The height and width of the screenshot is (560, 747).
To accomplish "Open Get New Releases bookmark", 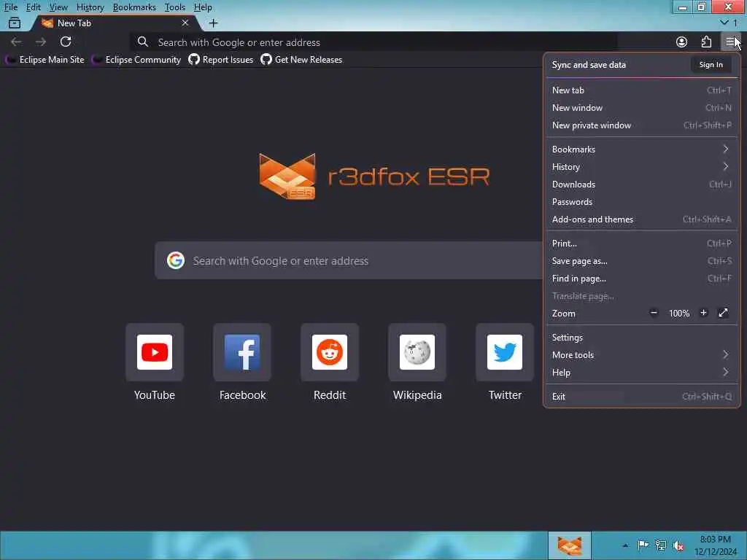I will pos(301,60).
